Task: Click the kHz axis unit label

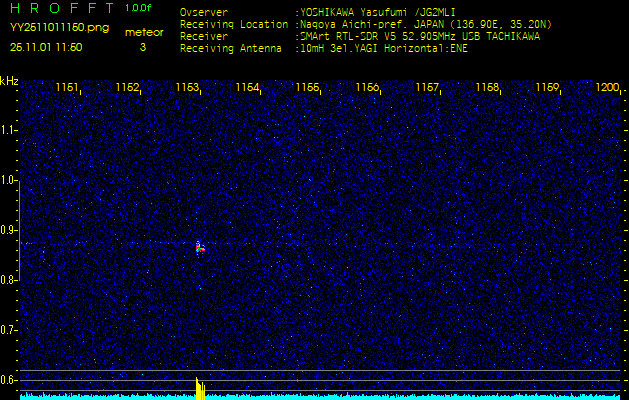Action: 9,80
